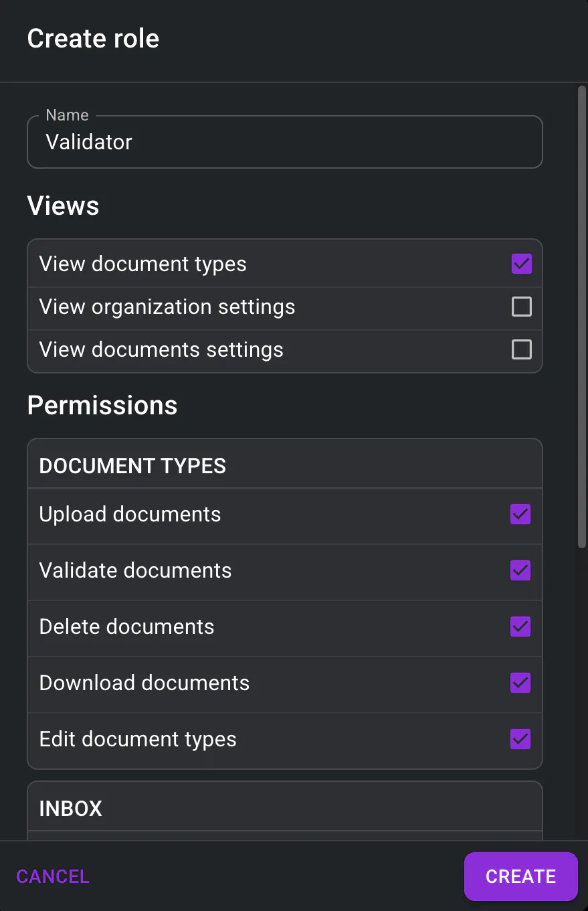Click the Create role dialog title
The height and width of the screenshot is (911, 588).
pyautogui.click(x=93, y=39)
